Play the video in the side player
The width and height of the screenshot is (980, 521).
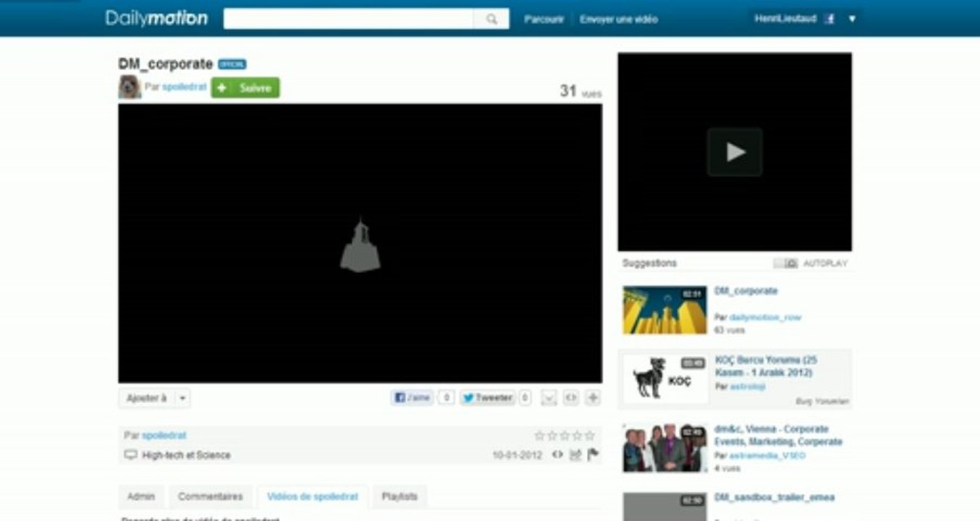click(x=735, y=152)
